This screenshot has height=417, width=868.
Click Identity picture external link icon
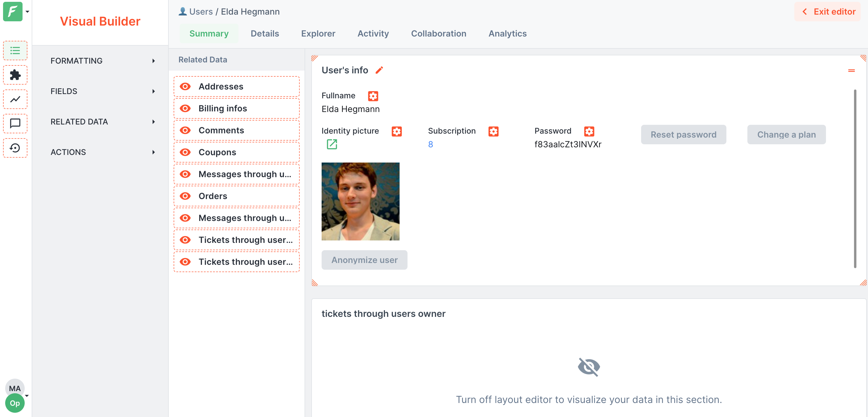(332, 144)
